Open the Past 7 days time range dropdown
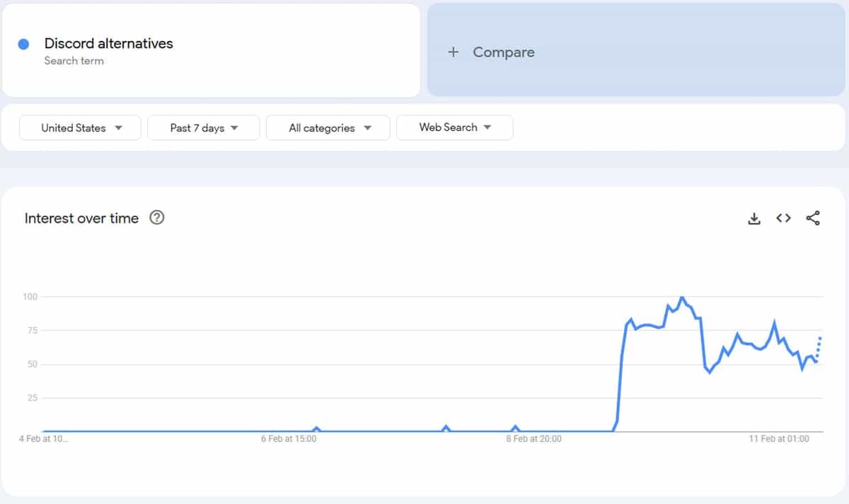The width and height of the screenshot is (849, 504). [x=204, y=128]
